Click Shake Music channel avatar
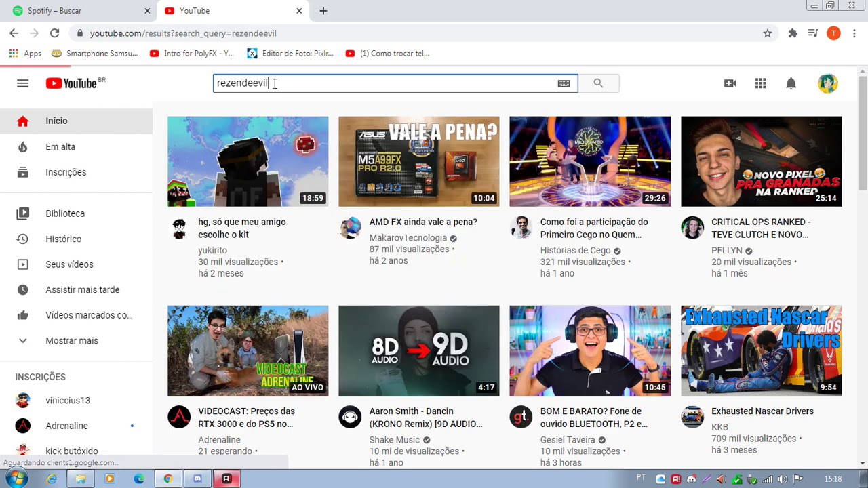Image resolution: width=868 pixels, height=488 pixels. click(x=350, y=418)
